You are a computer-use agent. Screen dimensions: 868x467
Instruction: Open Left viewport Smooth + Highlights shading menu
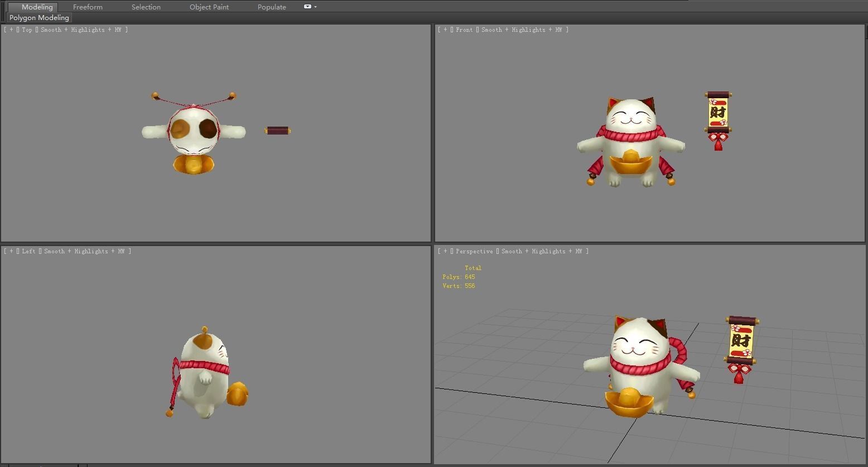click(x=84, y=251)
